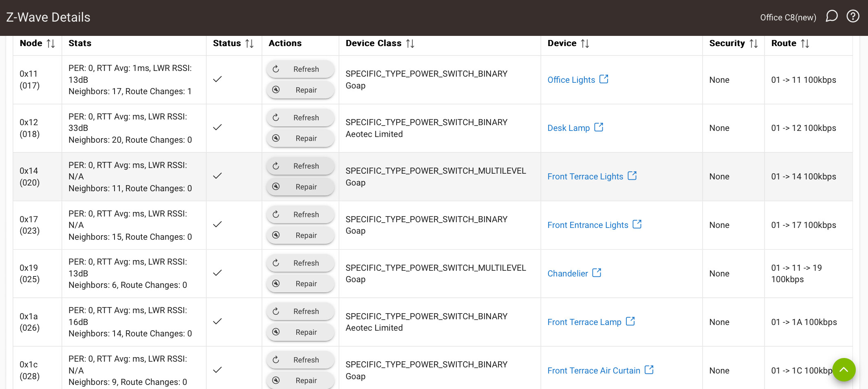The image size is (868, 389).
Task: Click the Office C8(new) label in header
Action: (788, 17)
